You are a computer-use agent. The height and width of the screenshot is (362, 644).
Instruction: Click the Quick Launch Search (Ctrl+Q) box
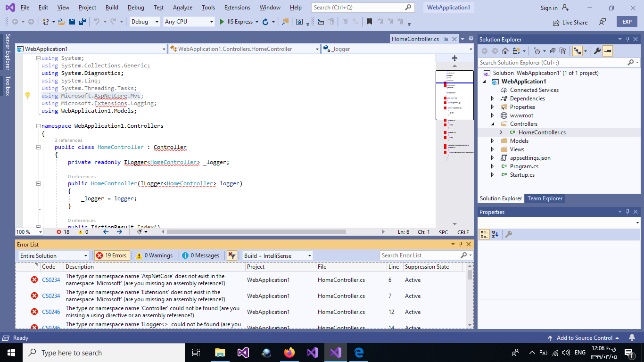coord(363,8)
